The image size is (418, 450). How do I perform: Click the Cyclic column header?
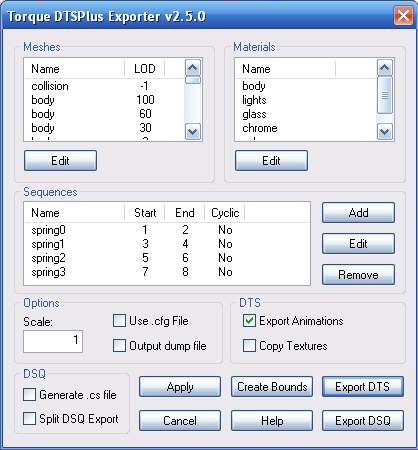(225, 213)
